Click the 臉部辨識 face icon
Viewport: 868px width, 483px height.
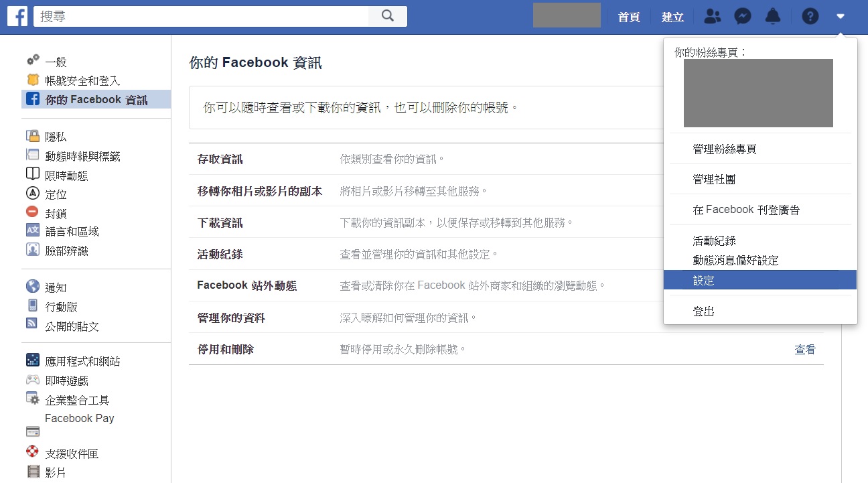(33, 250)
